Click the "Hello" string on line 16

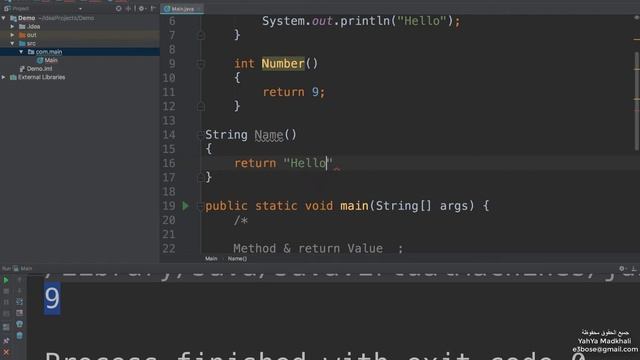pyautogui.click(x=308, y=163)
